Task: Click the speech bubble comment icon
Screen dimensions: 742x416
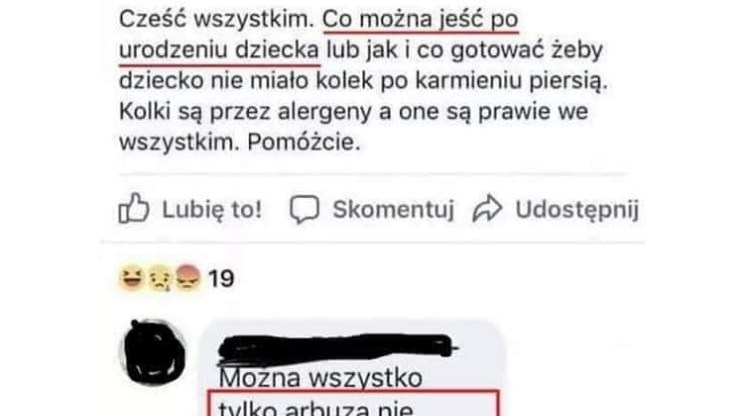Action: [304, 209]
